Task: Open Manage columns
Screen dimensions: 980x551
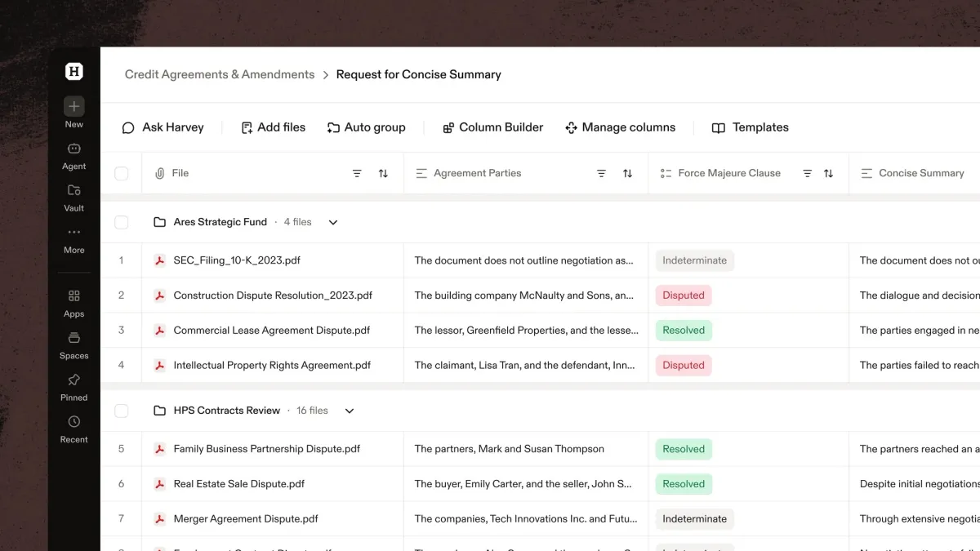Action: pos(620,127)
